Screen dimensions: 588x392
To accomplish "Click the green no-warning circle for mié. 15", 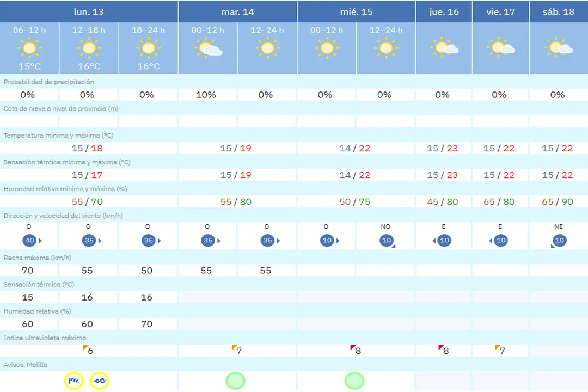I will [x=354, y=381].
